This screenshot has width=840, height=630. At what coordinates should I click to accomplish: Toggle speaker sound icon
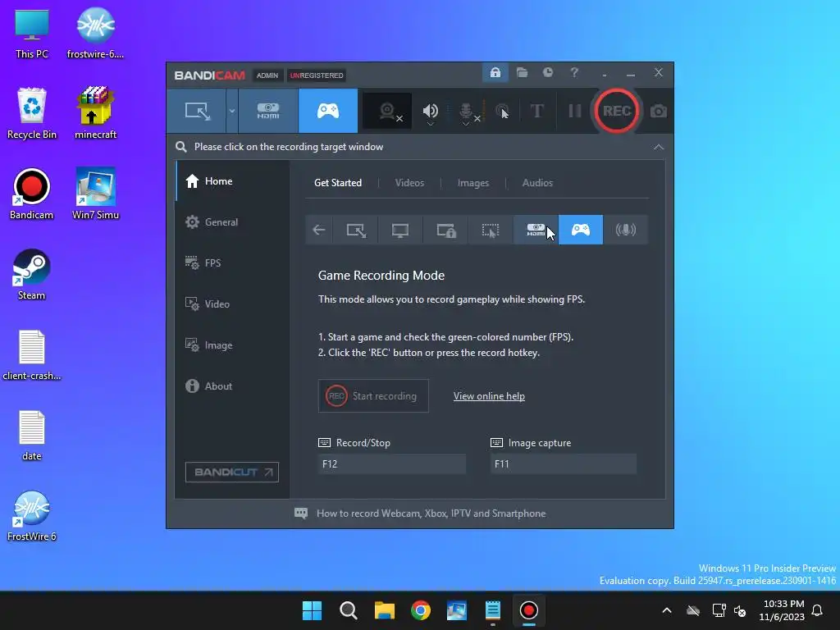point(430,111)
